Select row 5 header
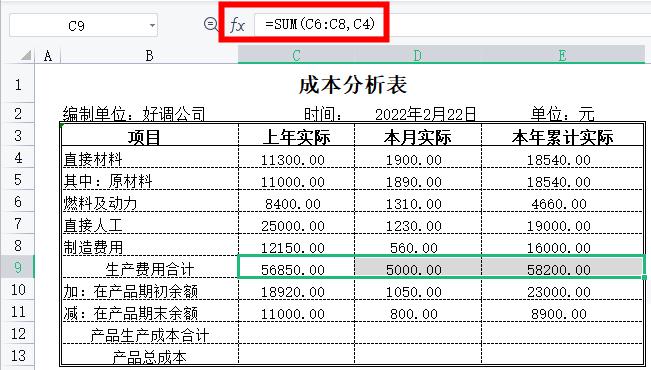The height and width of the screenshot is (370, 651). point(17,179)
